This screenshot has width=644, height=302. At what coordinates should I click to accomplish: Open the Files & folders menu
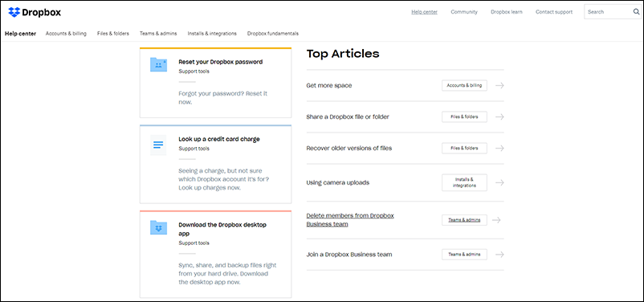[x=113, y=34]
